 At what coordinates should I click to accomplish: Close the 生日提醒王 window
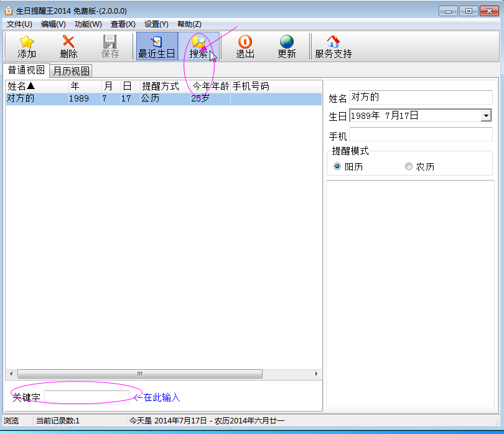pos(489,11)
